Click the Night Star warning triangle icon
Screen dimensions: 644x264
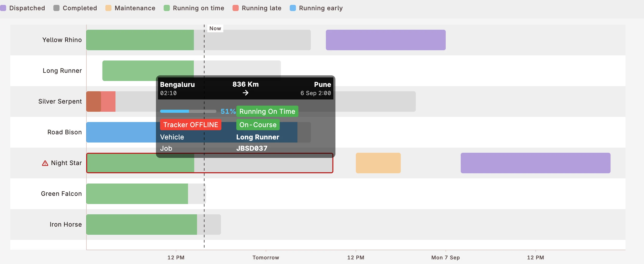[45, 163]
